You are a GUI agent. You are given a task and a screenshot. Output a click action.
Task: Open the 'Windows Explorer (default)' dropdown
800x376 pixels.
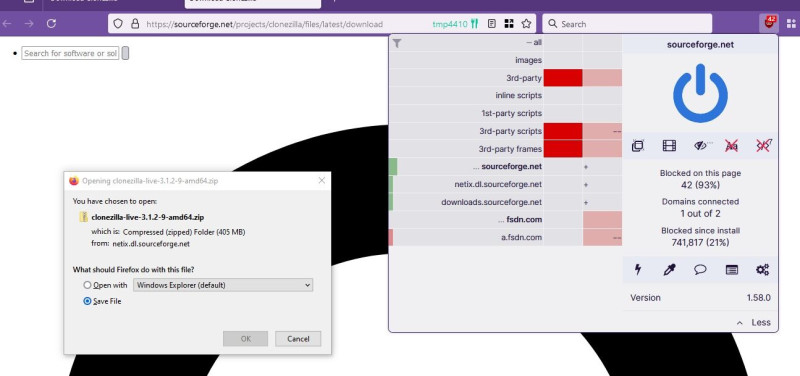pyautogui.click(x=223, y=285)
